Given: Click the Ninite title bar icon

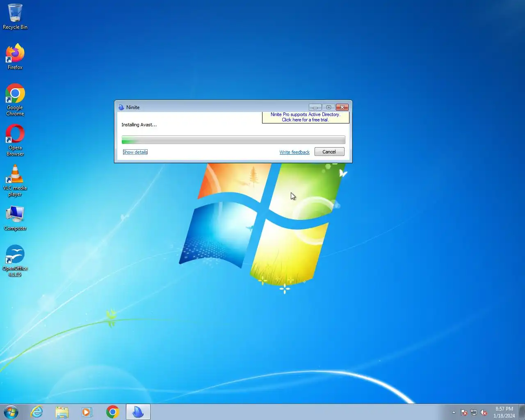Looking at the screenshot, I should pyautogui.click(x=121, y=107).
